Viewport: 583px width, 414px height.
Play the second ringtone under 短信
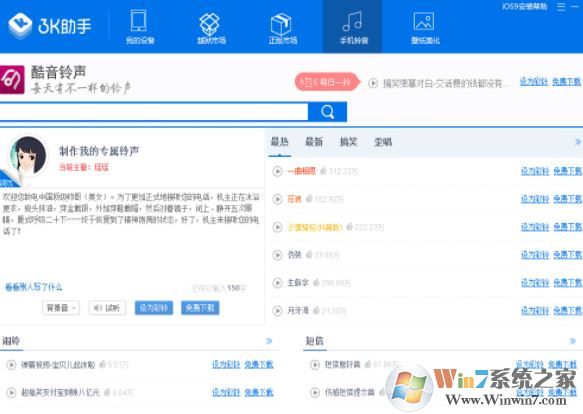[x=315, y=392]
